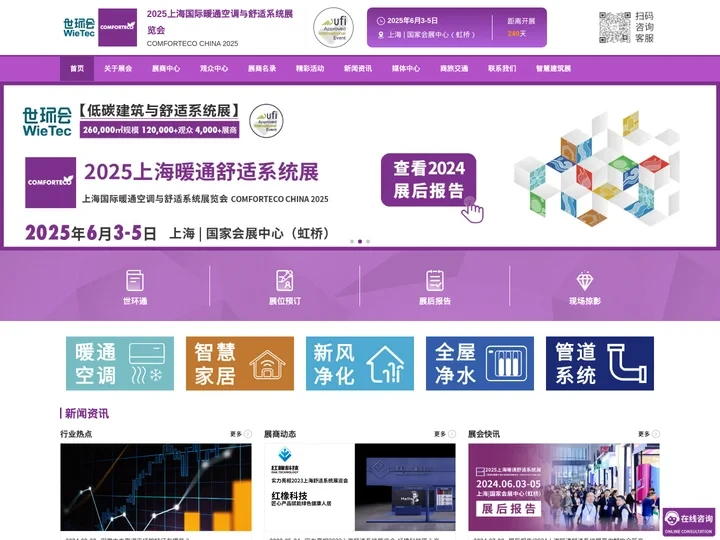This screenshot has width=720, height=540.
Task: Open 展商名录 navigation menu
Action: pyautogui.click(x=262, y=68)
